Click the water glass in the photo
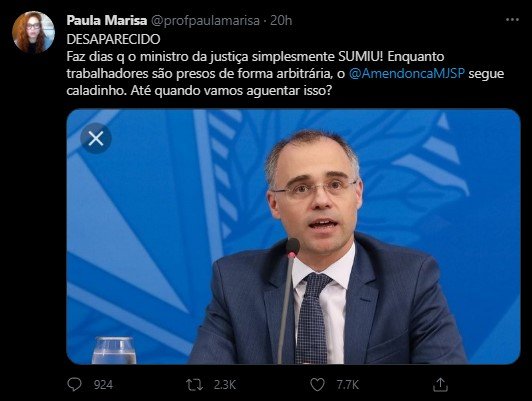Screen dimensions: 532x401 pos(114,350)
